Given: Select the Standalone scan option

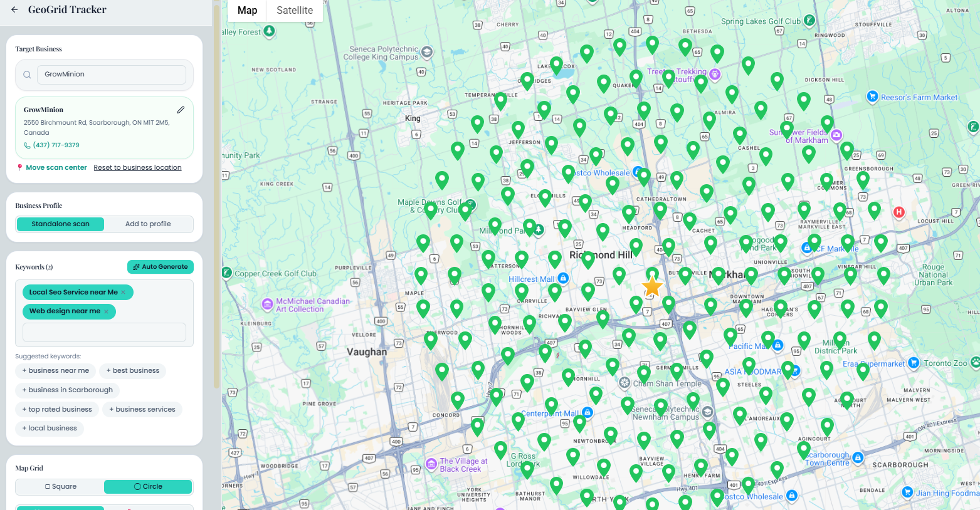Looking at the screenshot, I should (60, 224).
